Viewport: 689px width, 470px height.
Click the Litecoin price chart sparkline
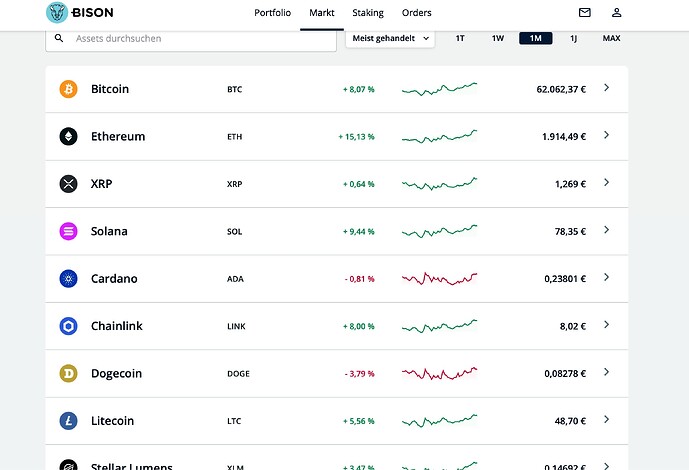click(439, 421)
